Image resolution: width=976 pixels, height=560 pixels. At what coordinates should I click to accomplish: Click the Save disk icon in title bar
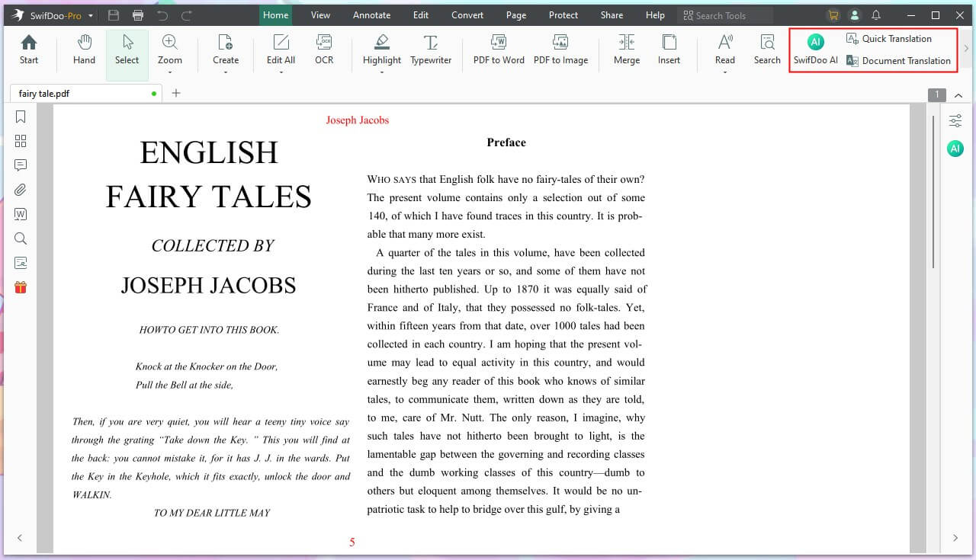coord(114,15)
